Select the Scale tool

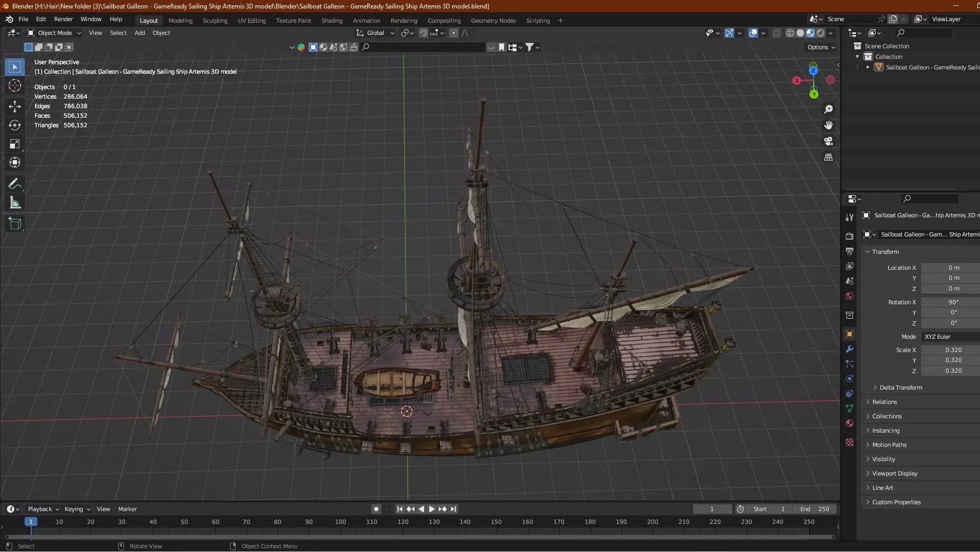click(15, 144)
